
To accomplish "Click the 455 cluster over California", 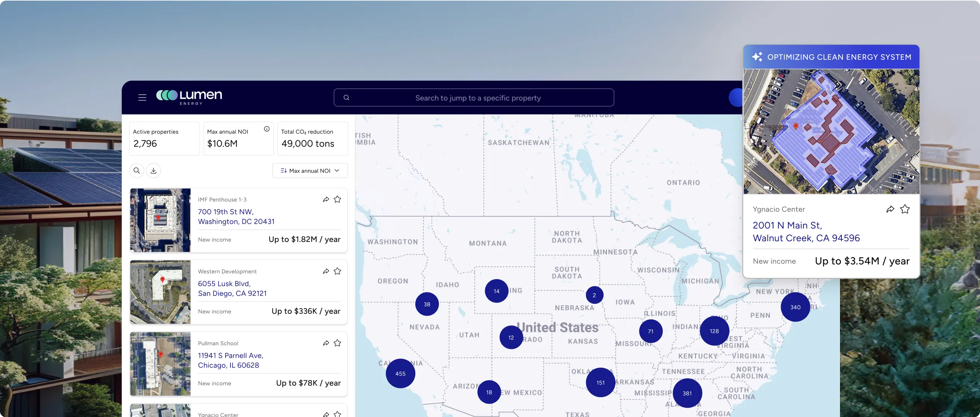I will (400, 374).
